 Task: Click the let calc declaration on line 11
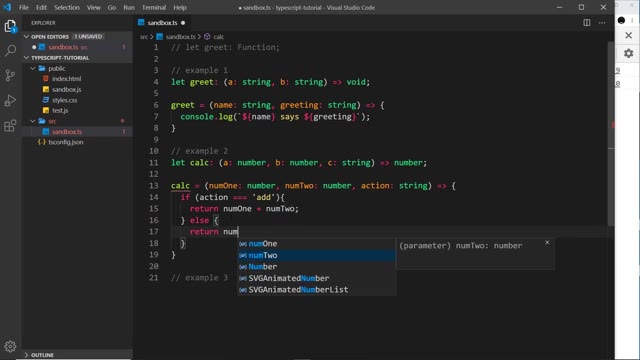(x=299, y=163)
